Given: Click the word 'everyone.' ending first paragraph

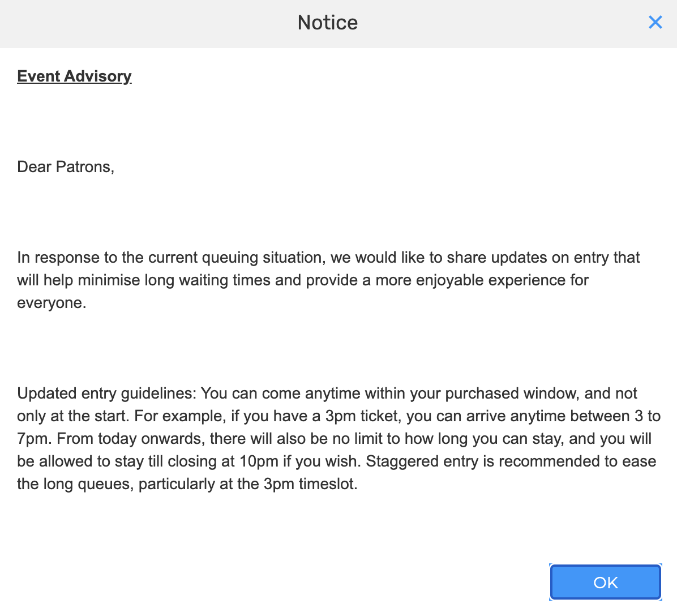Looking at the screenshot, I should (x=52, y=303).
